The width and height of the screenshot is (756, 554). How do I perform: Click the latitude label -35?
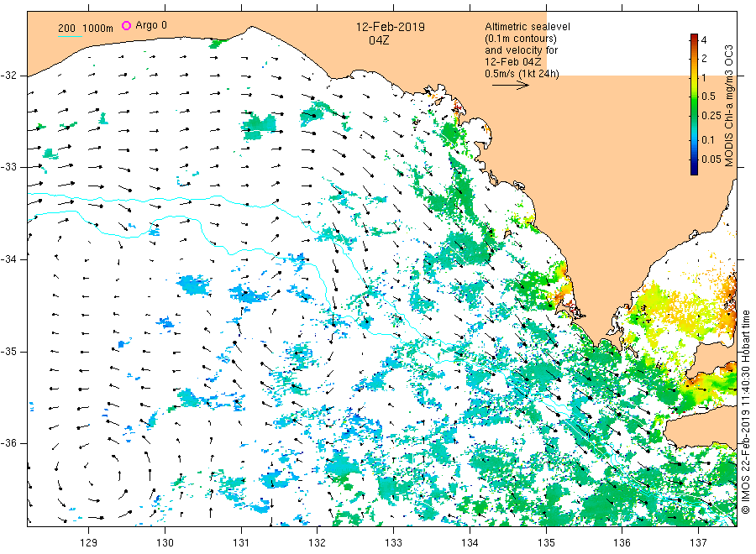click(8, 352)
